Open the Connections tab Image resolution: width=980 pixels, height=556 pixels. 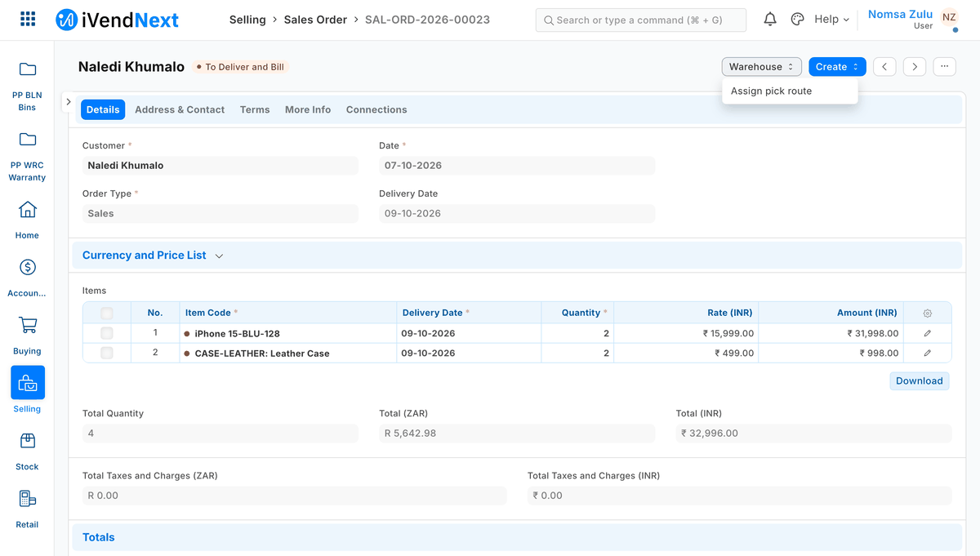pyautogui.click(x=376, y=109)
